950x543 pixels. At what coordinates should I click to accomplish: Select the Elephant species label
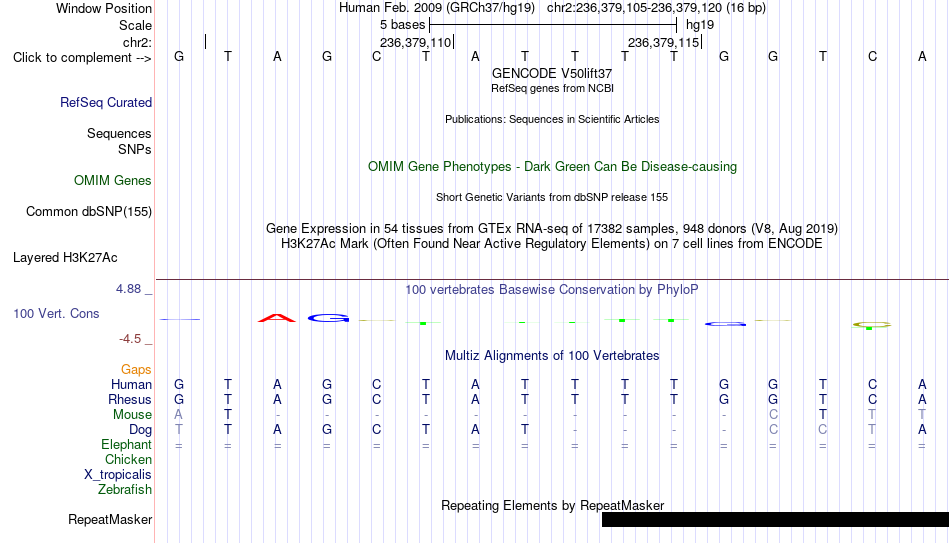(x=126, y=445)
